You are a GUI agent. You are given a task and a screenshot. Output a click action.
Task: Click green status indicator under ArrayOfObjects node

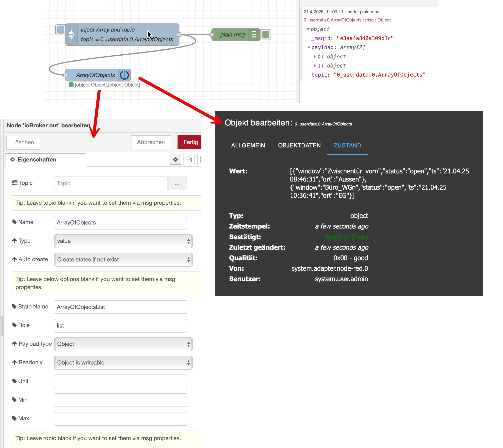(x=71, y=85)
